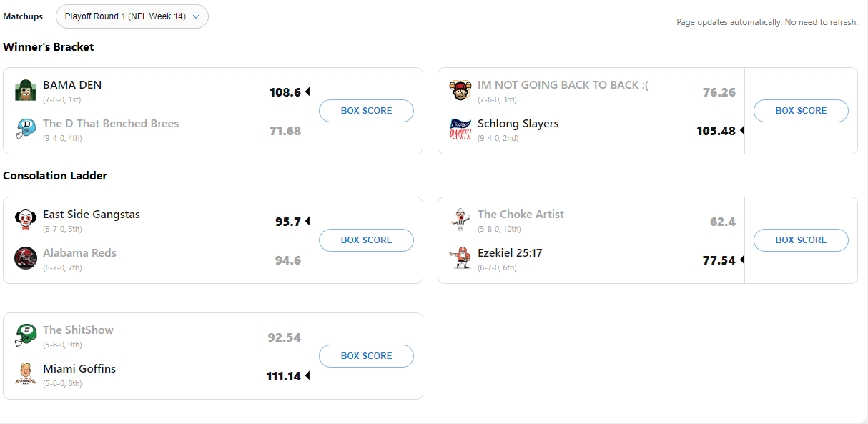Image resolution: width=868 pixels, height=424 pixels.
Task: Click The ShitShow green helmet logo
Action: [26, 335]
